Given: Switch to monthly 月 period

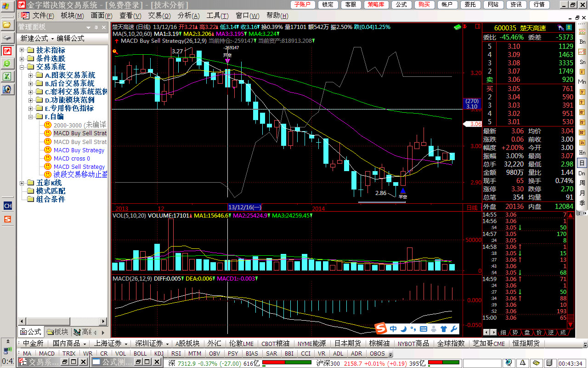Looking at the screenshot, I should point(582,193).
